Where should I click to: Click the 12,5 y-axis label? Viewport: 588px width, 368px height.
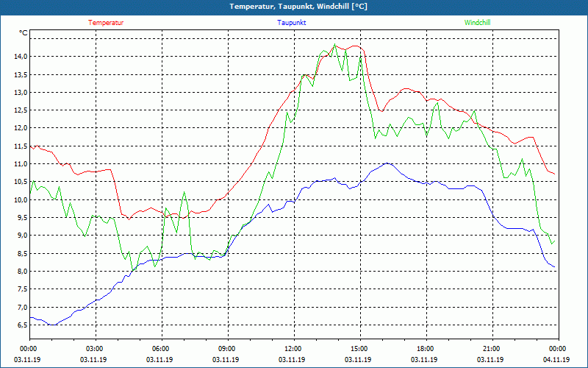[x=21, y=110]
